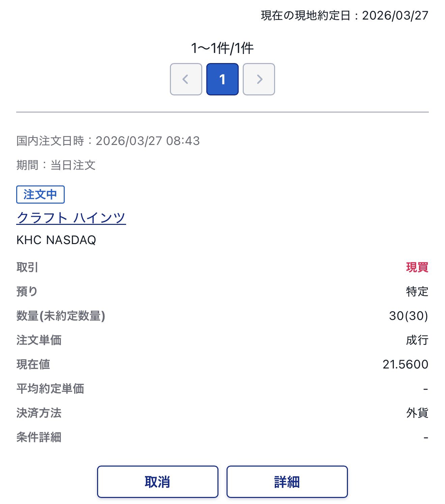Click the 1～1件/1件 result count
Screen dimensions: 445x504
(222, 48)
